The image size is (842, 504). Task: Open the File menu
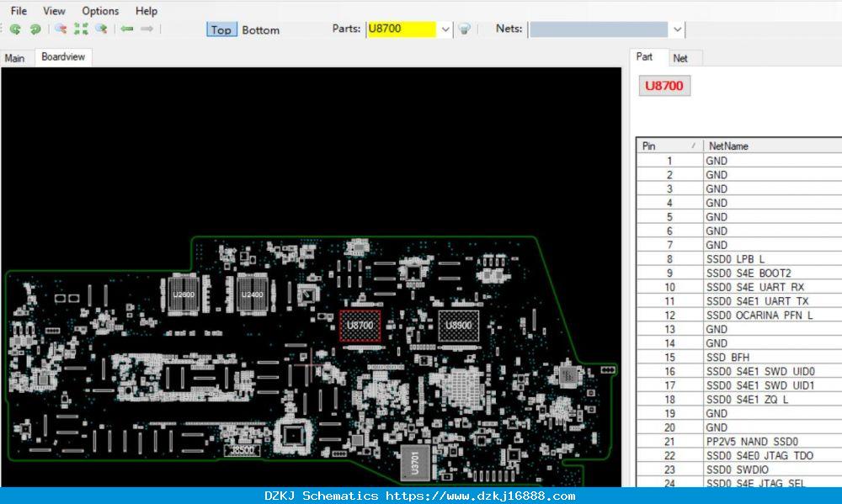click(19, 11)
